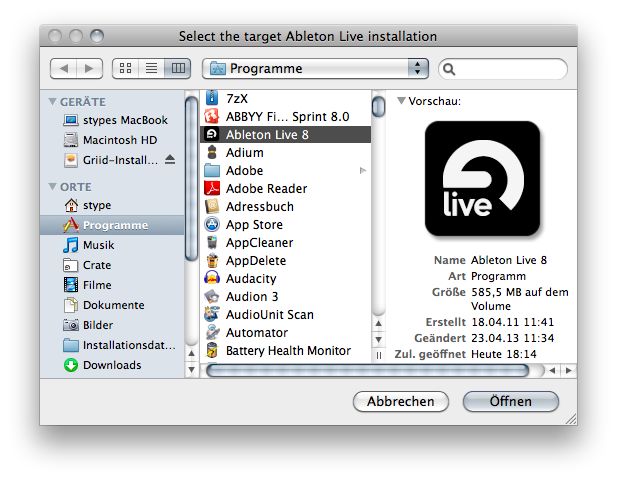
Task: Click the Adobe folder icon
Action: [212, 170]
